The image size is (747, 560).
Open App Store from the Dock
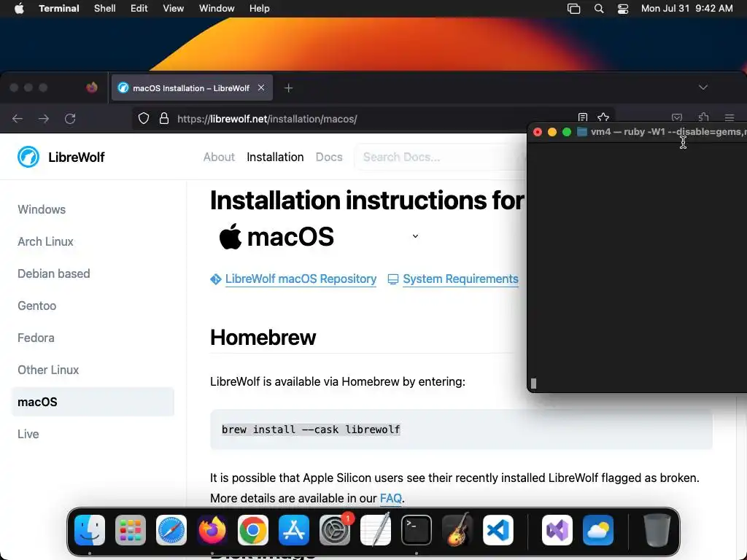tap(294, 530)
